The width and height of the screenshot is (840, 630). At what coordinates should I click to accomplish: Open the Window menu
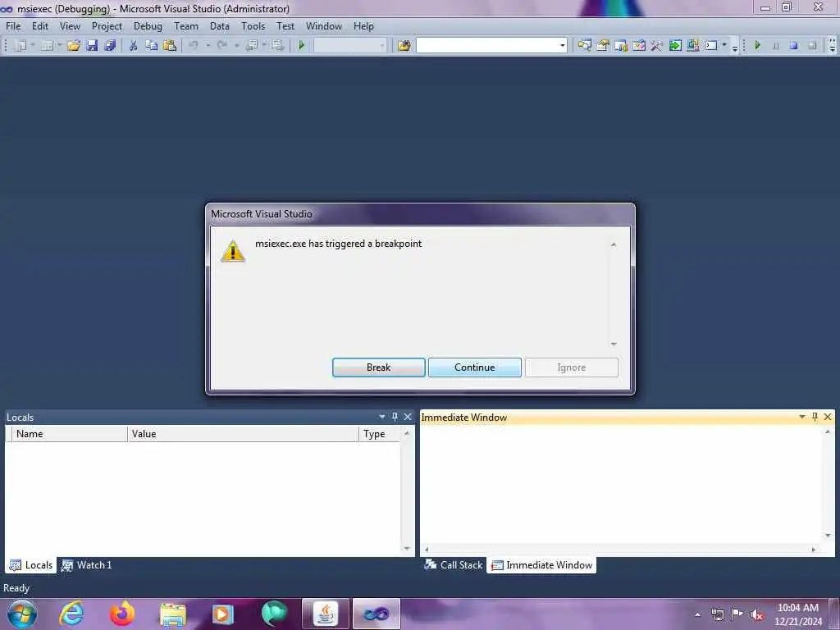tap(323, 25)
